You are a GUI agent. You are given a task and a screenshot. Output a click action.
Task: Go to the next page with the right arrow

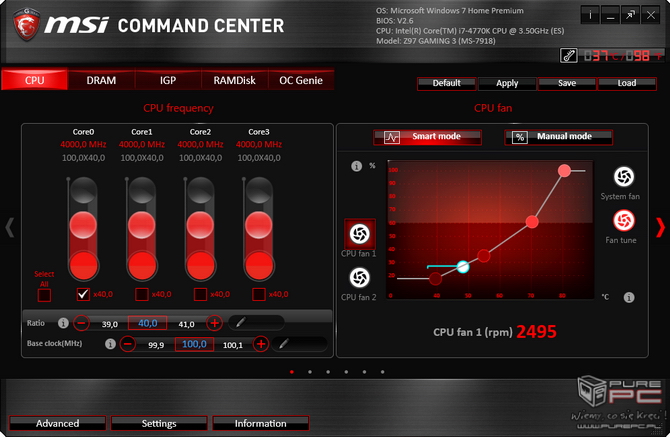pyautogui.click(x=660, y=227)
